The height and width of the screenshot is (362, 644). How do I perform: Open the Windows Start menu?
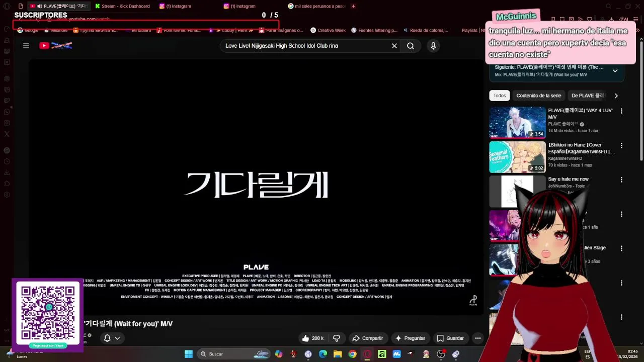click(189, 354)
